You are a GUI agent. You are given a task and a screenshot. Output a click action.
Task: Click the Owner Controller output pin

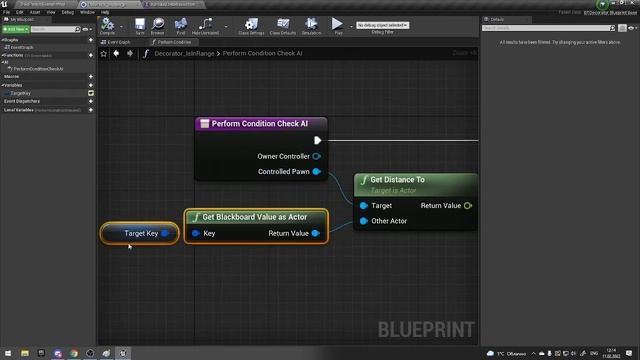[316, 156]
